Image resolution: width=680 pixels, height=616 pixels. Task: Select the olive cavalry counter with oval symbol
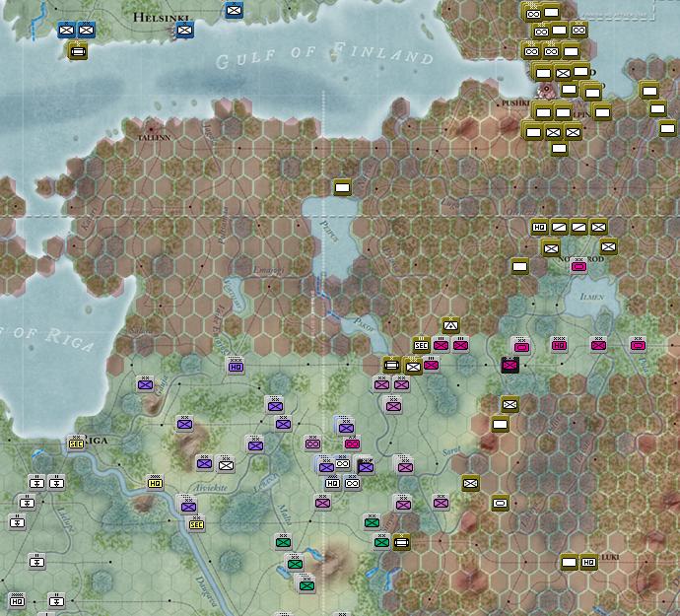coord(500,503)
